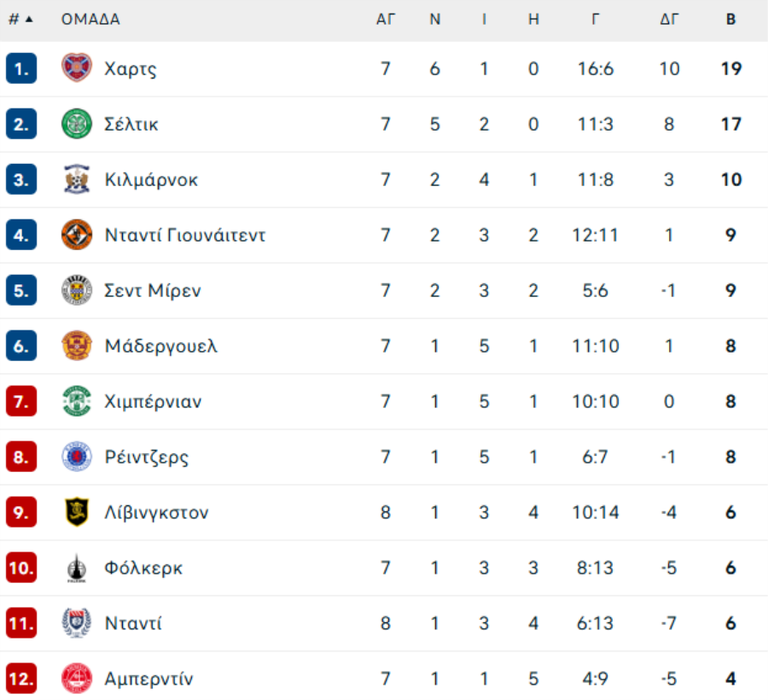Sort by the ΟΜΑΔΑ column header
This screenshot has width=768, height=700.
click(x=90, y=20)
